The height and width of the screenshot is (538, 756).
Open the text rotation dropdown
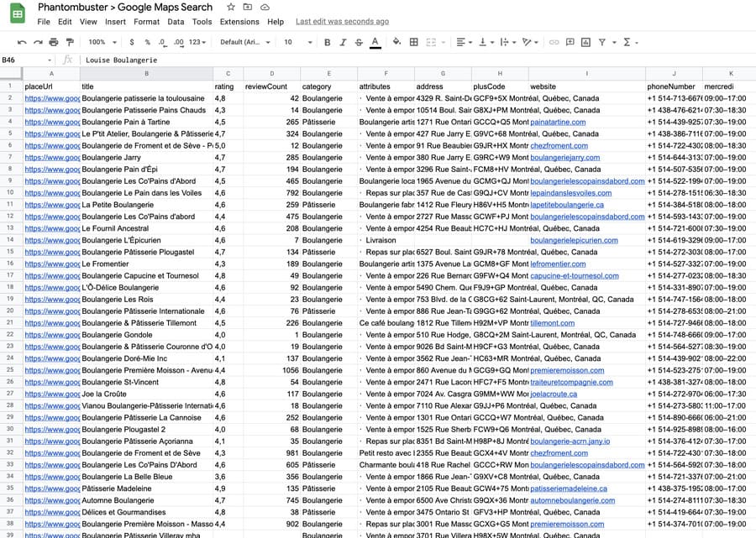point(530,42)
